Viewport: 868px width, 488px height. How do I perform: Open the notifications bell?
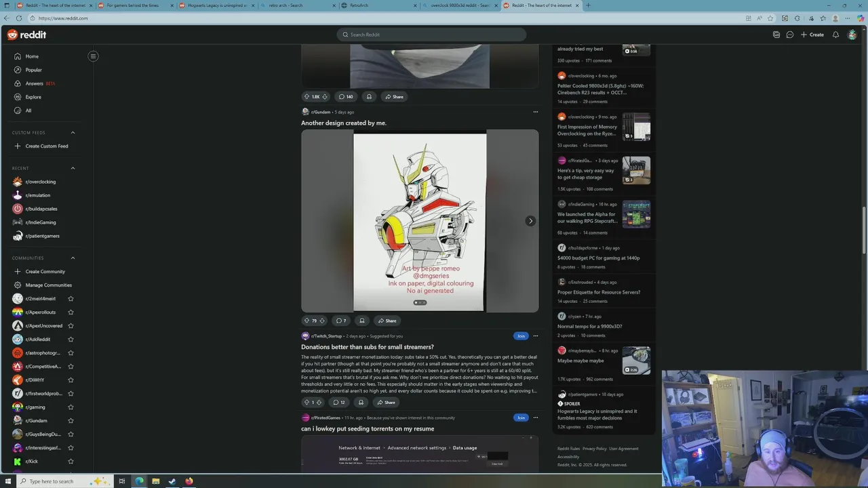tap(835, 35)
